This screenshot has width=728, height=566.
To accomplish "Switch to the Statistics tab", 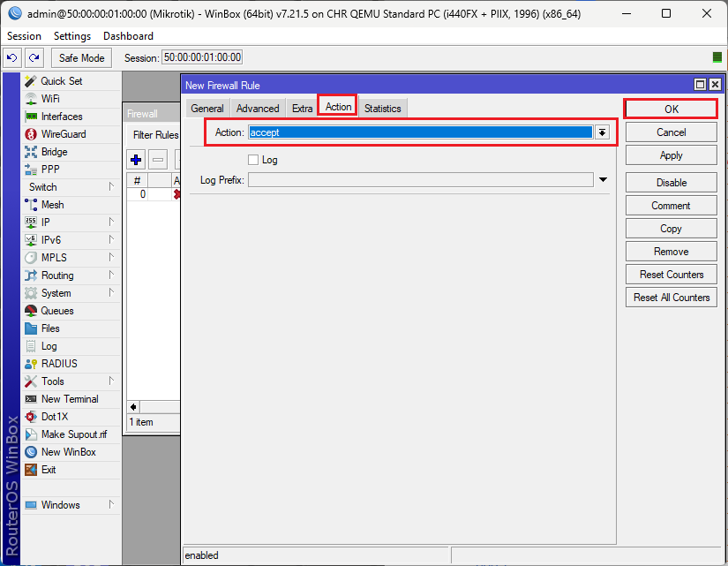I will pos(383,109).
